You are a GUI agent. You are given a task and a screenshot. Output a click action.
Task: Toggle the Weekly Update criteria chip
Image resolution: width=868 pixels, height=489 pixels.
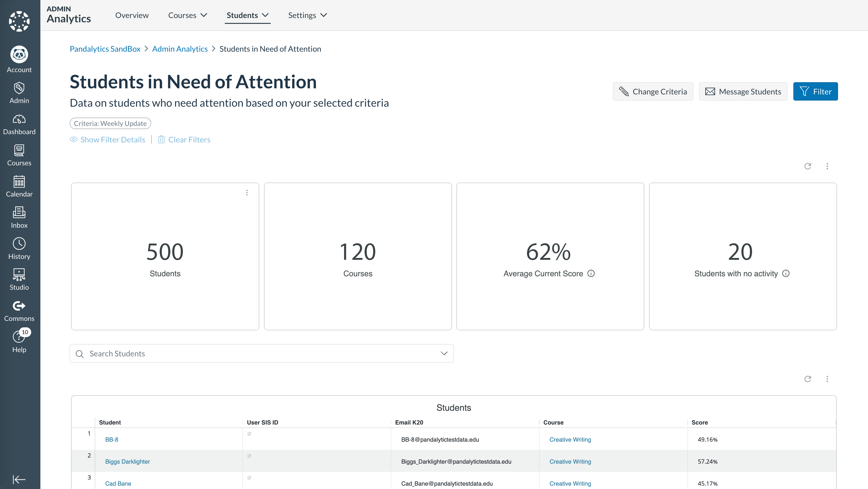[110, 123]
